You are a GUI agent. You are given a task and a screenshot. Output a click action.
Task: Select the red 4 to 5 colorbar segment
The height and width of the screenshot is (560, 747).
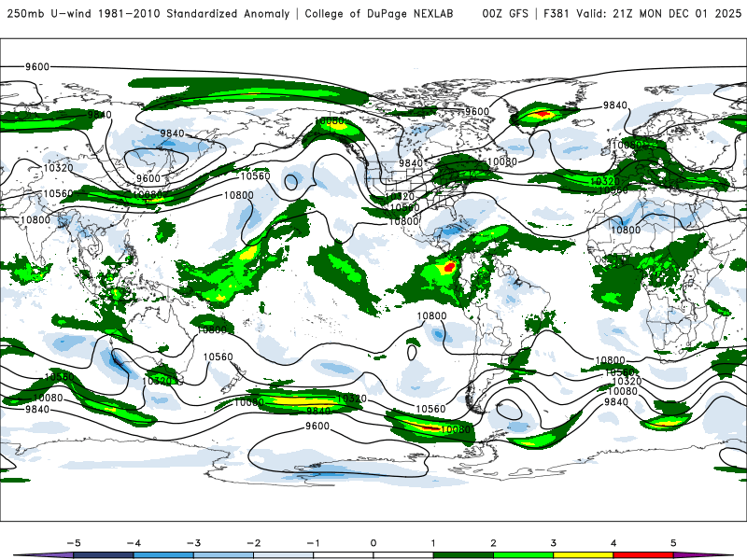tap(643, 555)
